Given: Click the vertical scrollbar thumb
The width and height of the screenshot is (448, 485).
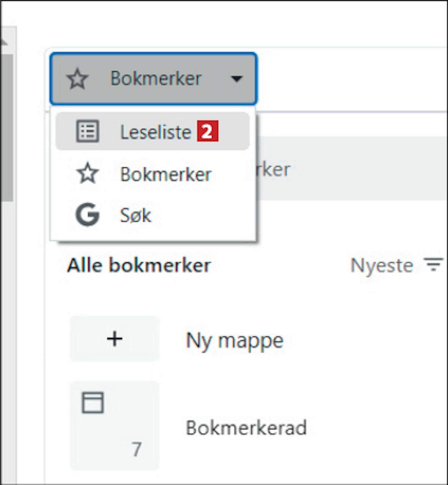Looking at the screenshot, I should coord(7,128).
